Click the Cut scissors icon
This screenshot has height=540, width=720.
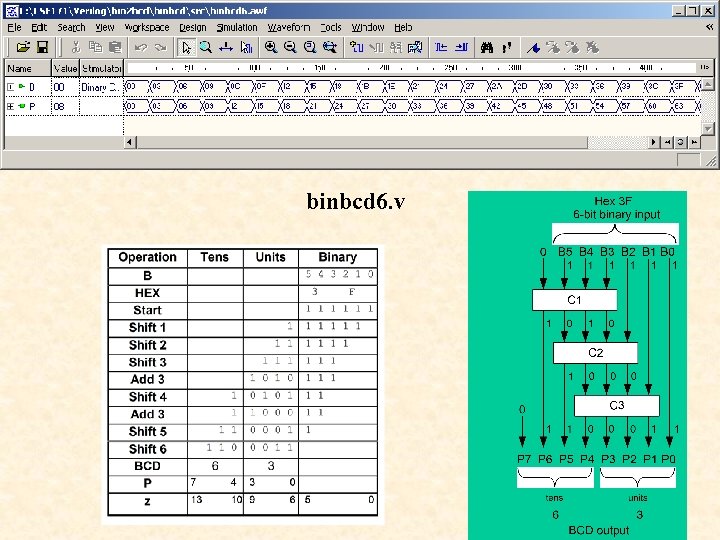[76, 47]
